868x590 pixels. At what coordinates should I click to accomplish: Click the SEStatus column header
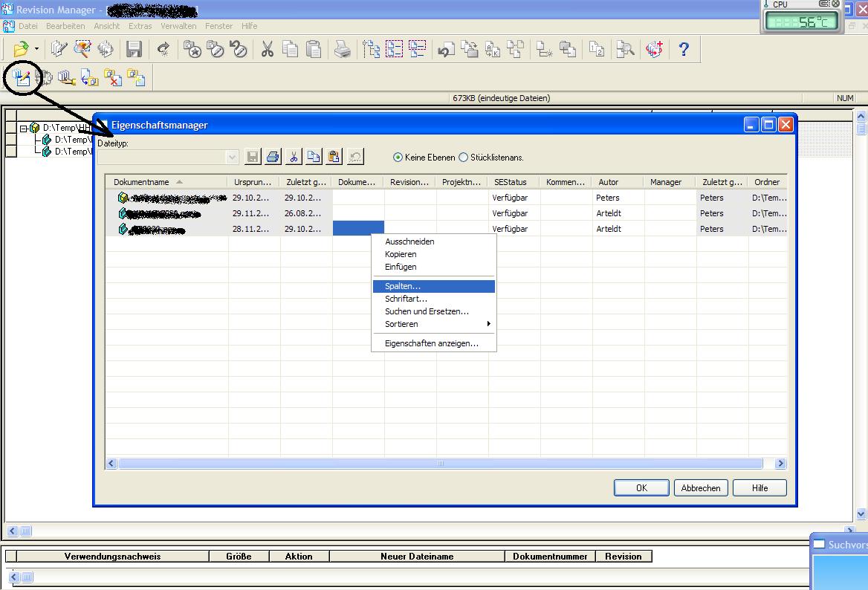click(x=514, y=182)
